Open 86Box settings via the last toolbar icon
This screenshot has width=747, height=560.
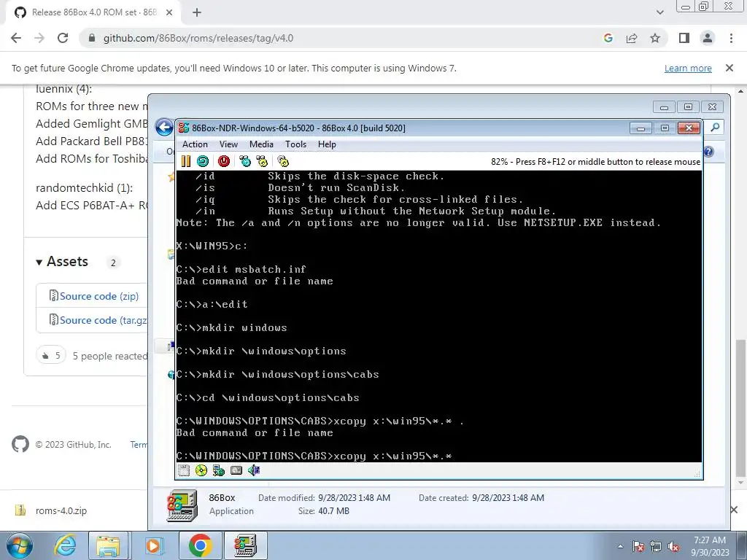click(283, 161)
